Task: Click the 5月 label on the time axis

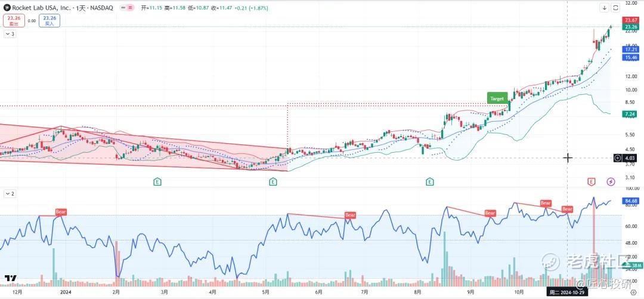Action: [265, 292]
